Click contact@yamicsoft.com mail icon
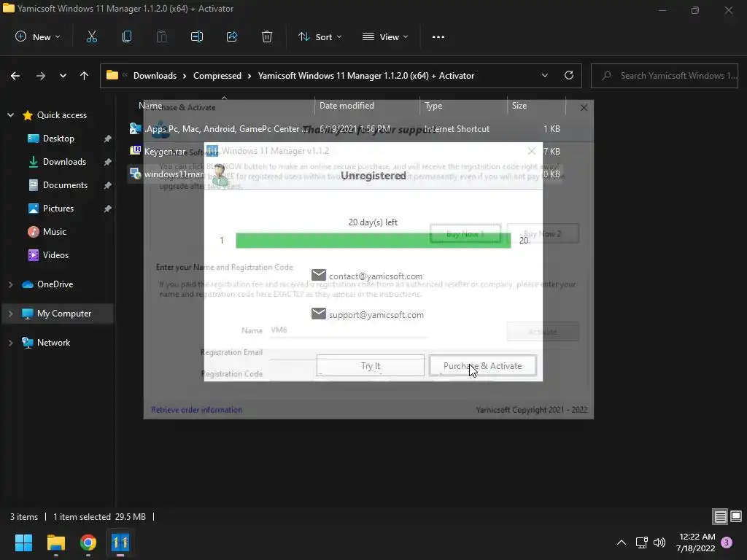This screenshot has height=560, width=747. [318, 275]
